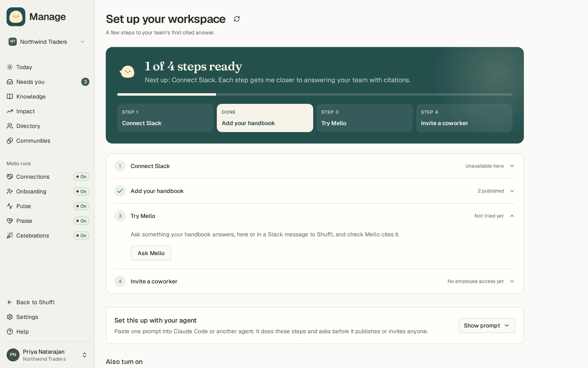This screenshot has width=588, height=368.
Task: Toggle the Praise On badge
Action: (x=81, y=221)
